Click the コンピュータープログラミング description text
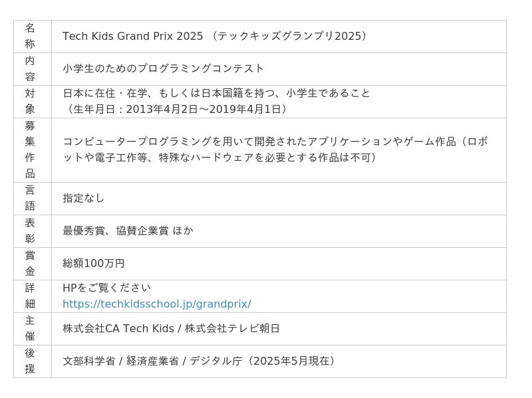The height and width of the screenshot is (398, 532). pos(275,149)
